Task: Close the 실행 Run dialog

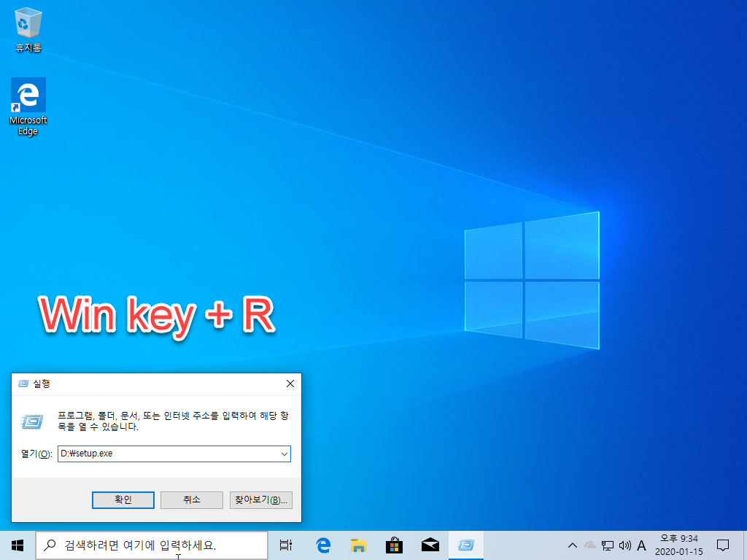Action: [x=290, y=384]
